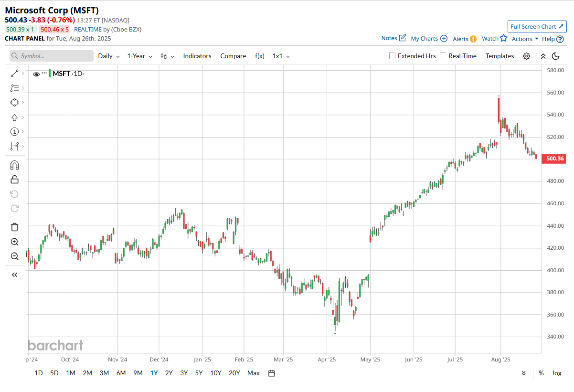574x392 pixels.
Task: Expand the Fibonacci tool options
Action: (x=23, y=88)
